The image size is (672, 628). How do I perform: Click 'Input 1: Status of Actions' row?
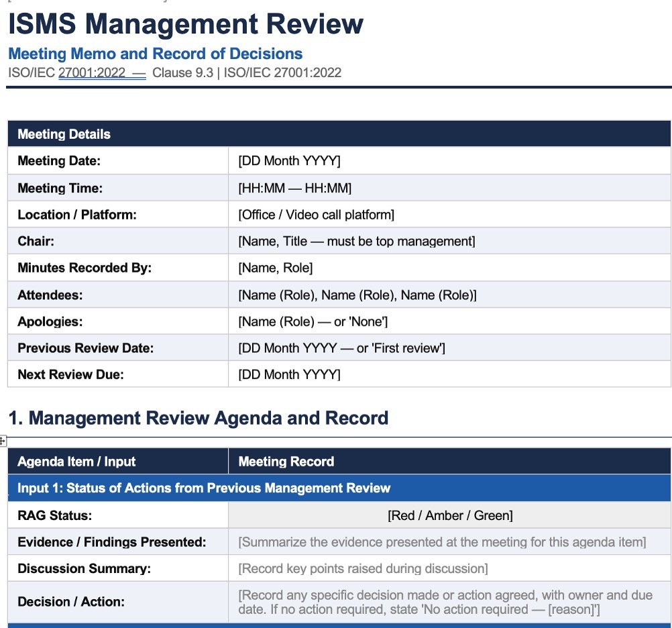click(339, 488)
